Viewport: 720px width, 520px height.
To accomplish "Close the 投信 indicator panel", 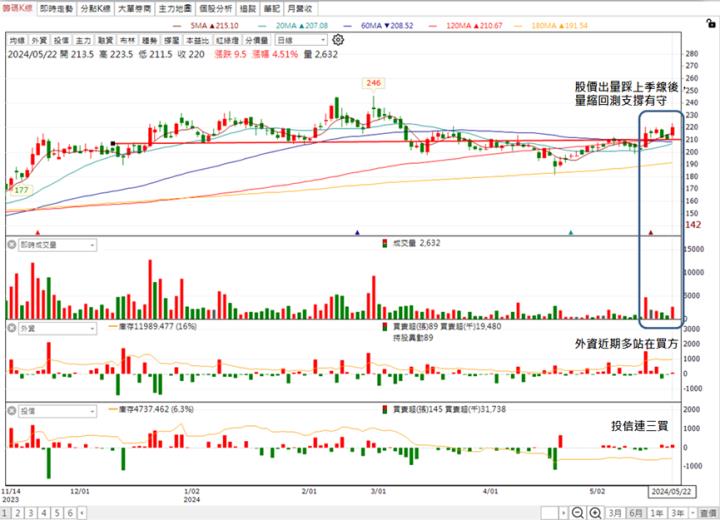I will pyautogui.click(x=10, y=410).
